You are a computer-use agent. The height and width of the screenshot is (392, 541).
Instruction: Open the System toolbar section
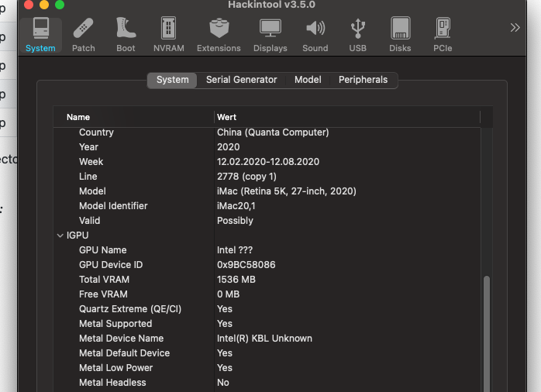click(40, 35)
